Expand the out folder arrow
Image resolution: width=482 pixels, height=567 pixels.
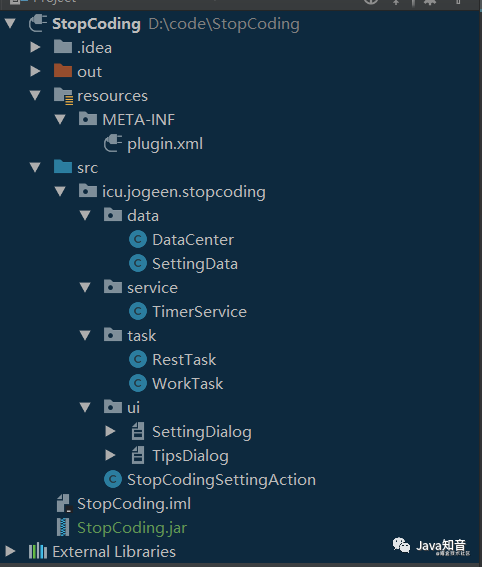click(35, 71)
